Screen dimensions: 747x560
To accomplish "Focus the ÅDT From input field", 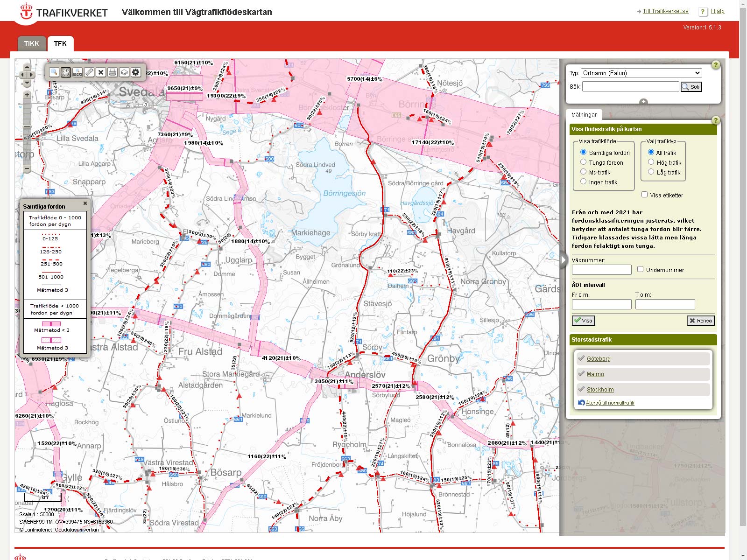I will 601,304.
